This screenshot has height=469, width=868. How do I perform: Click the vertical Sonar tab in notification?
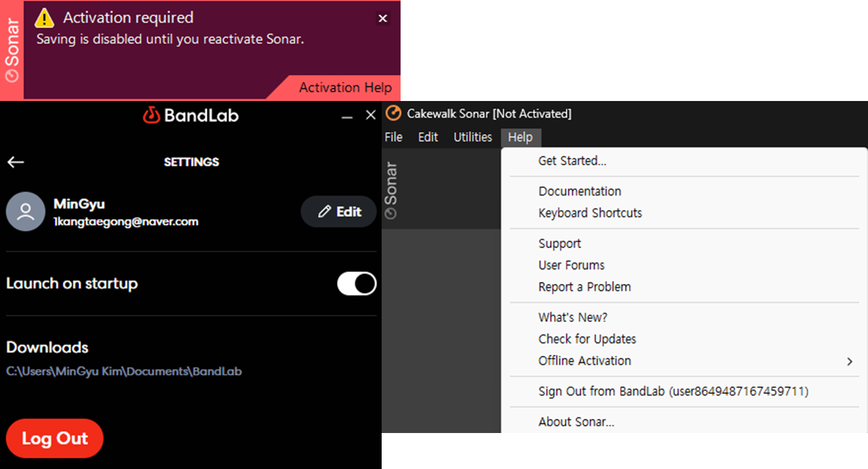point(12,50)
